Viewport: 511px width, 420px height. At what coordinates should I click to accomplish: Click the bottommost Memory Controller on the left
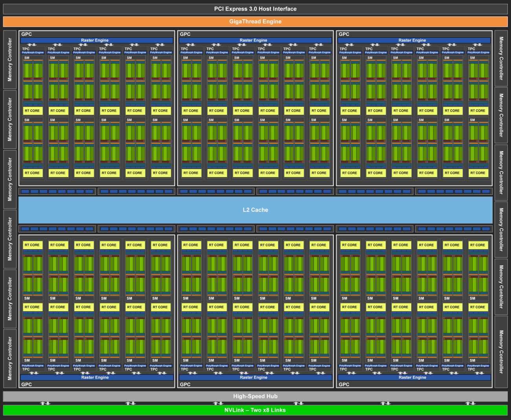point(10,358)
